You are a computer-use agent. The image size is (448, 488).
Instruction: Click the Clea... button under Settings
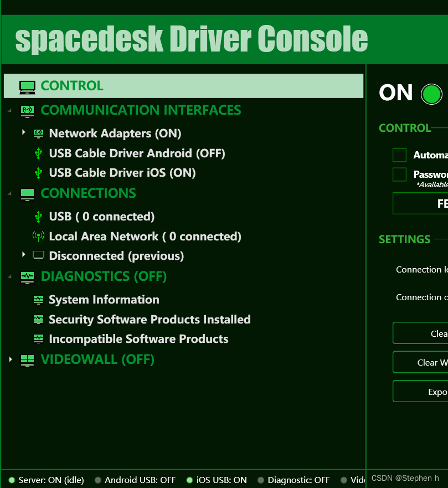[x=420, y=333]
